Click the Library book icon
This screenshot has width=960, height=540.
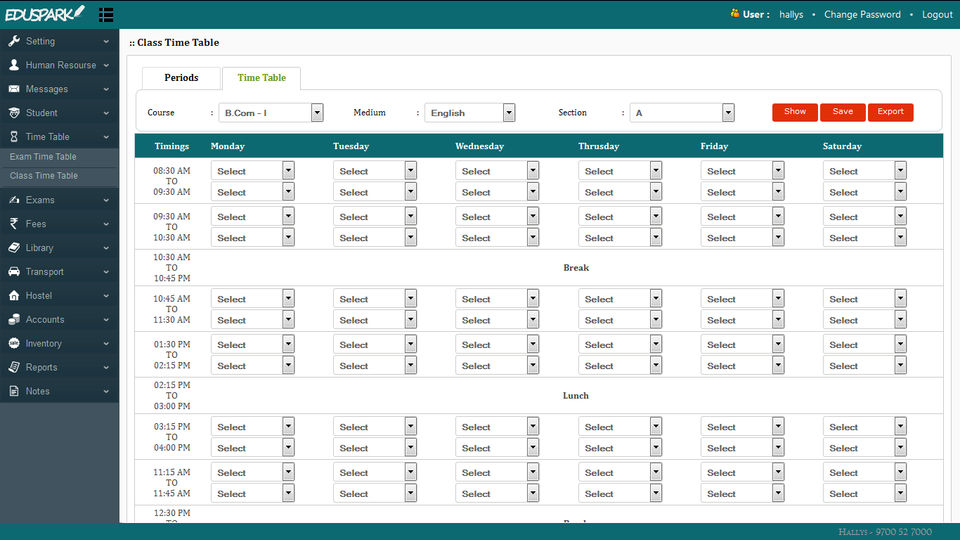13,247
